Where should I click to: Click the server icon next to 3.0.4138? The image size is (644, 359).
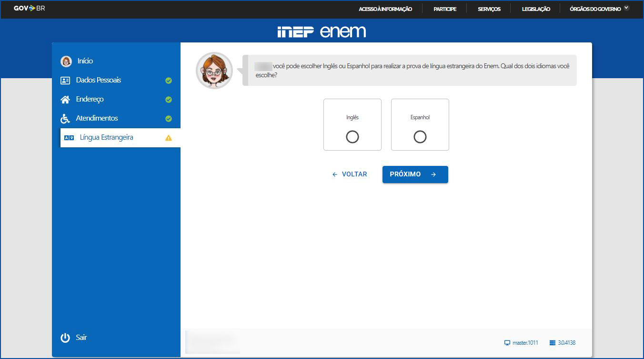point(553,343)
